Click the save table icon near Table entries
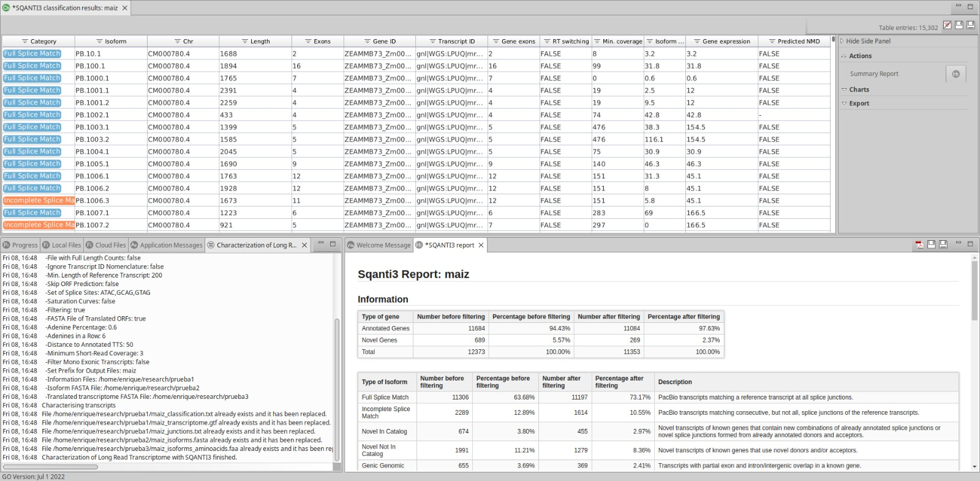The height and width of the screenshot is (481, 980). tap(959, 25)
